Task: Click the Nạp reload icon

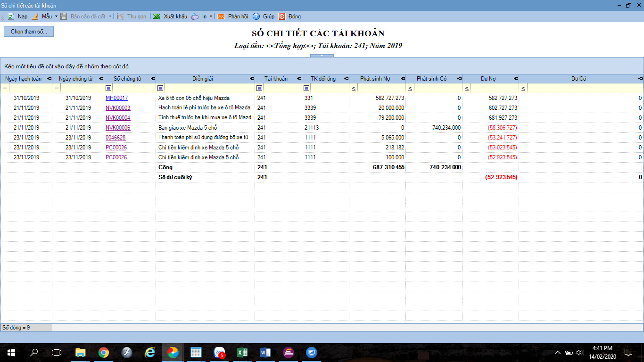Action: 11,16
